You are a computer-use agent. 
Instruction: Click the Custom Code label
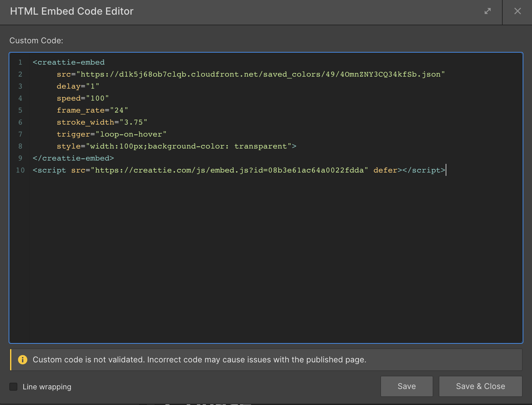[x=36, y=41]
